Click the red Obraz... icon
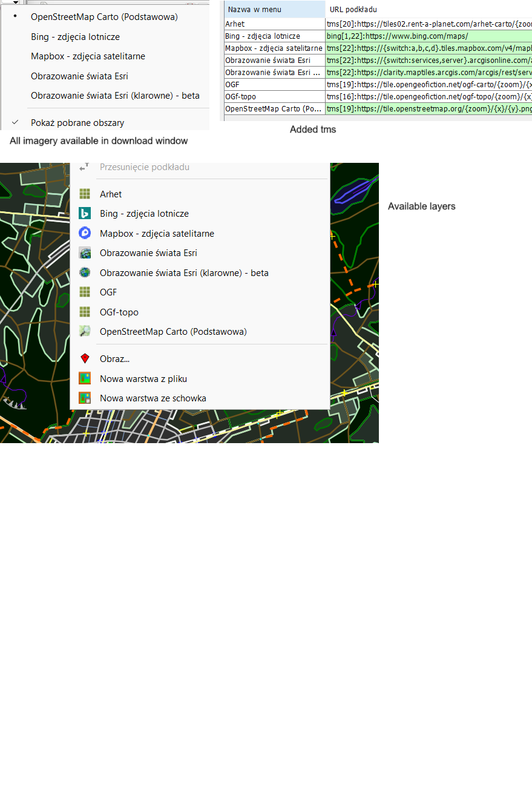 pyautogui.click(x=85, y=359)
